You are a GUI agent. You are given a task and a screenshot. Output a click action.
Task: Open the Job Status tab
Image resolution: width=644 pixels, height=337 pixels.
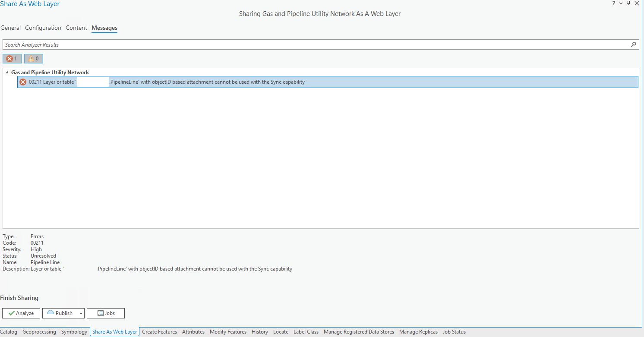click(454, 331)
